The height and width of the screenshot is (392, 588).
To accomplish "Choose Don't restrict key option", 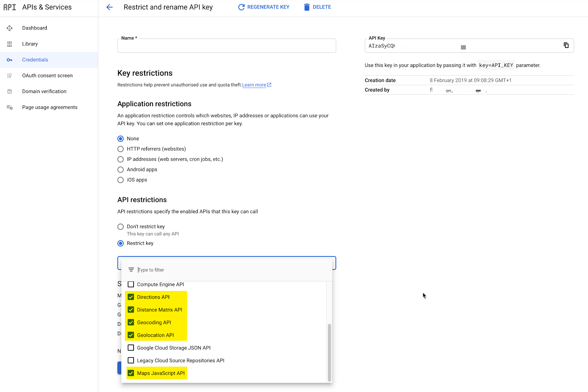I will point(120,226).
